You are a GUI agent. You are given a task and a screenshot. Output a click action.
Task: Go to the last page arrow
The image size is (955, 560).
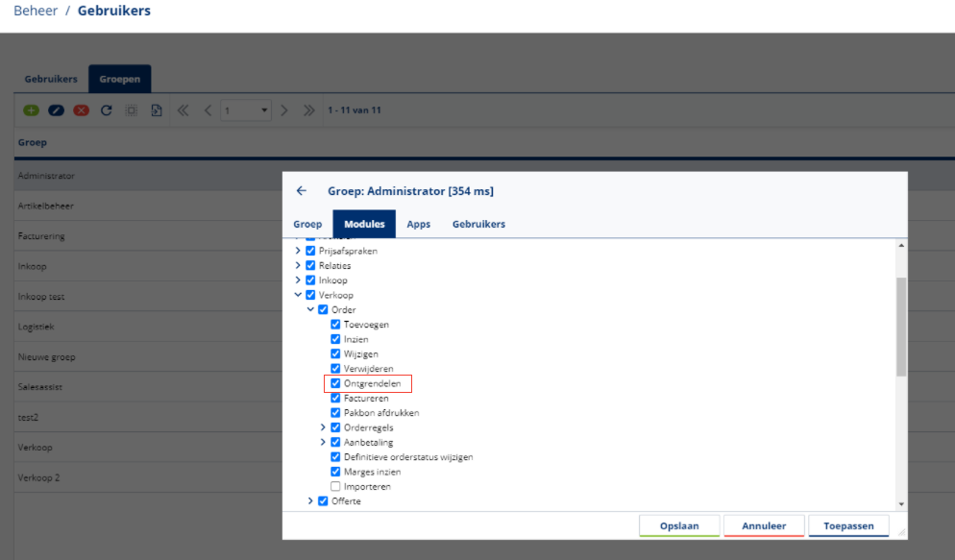pyautogui.click(x=308, y=110)
